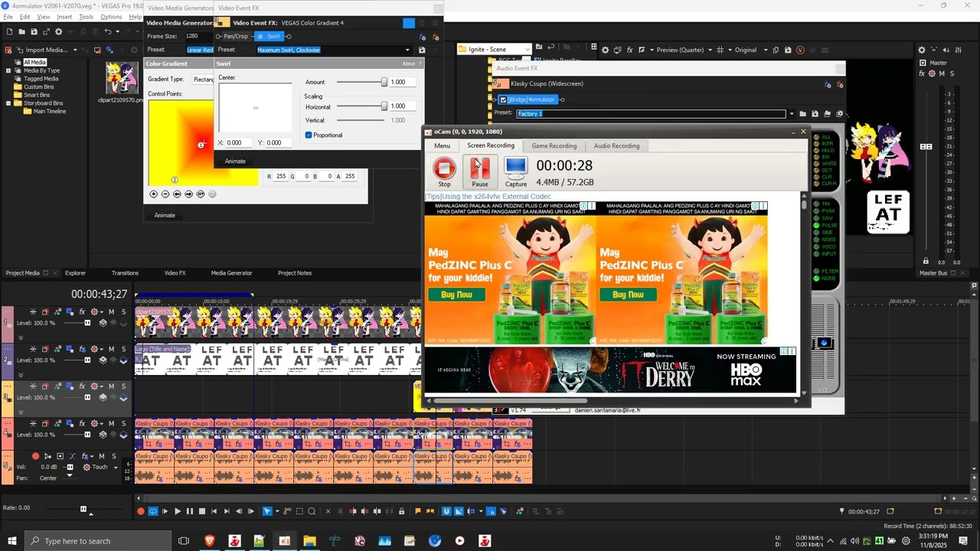Image resolution: width=980 pixels, height=551 pixels.
Task: Open audio track Touch automation dropdown
Action: click(x=115, y=467)
